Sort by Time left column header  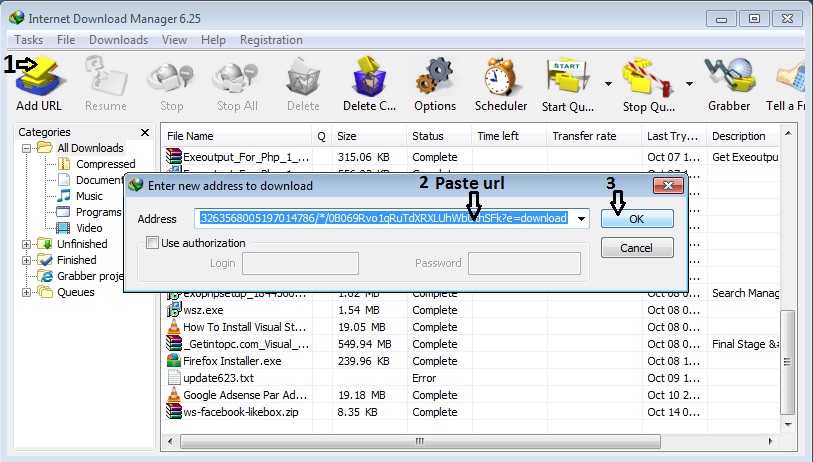click(x=509, y=136)
